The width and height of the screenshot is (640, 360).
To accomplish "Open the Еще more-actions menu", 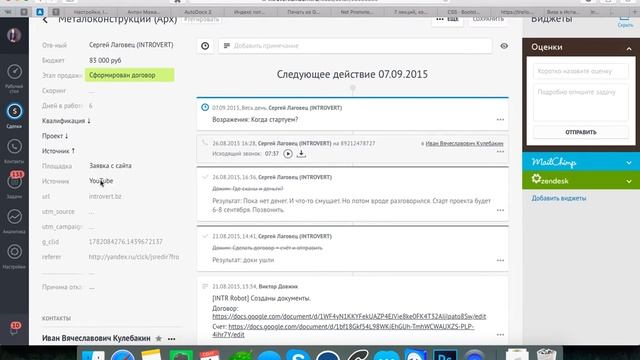I will point(447,20).
